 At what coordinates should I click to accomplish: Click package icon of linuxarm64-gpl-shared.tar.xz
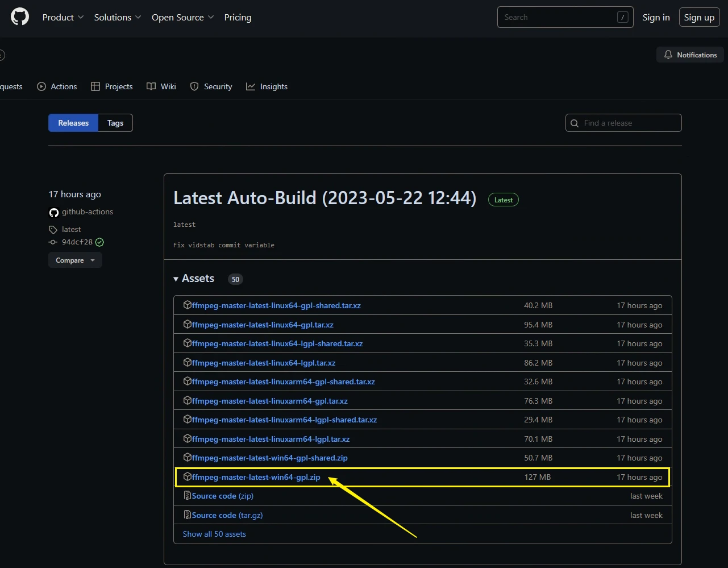coord(188,382)
